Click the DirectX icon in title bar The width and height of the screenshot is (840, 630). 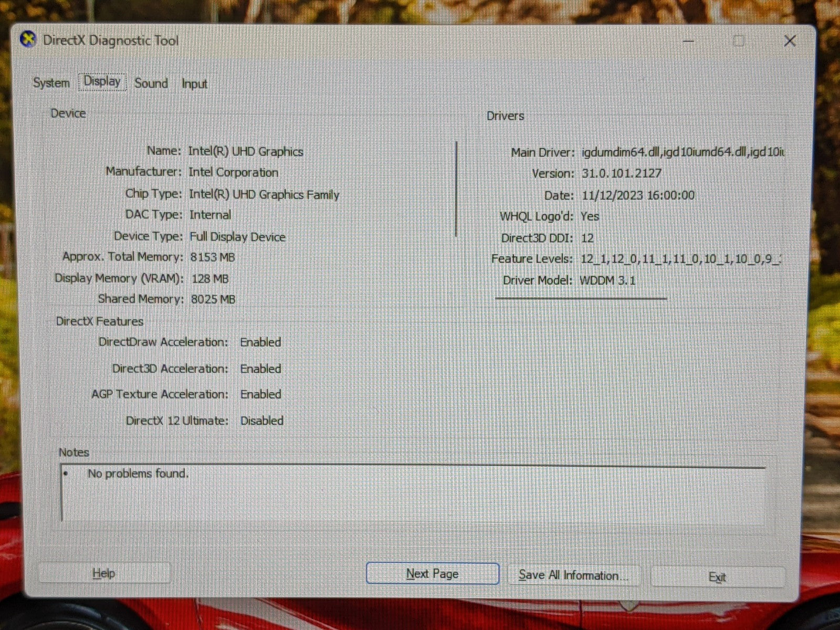point(28,40)
